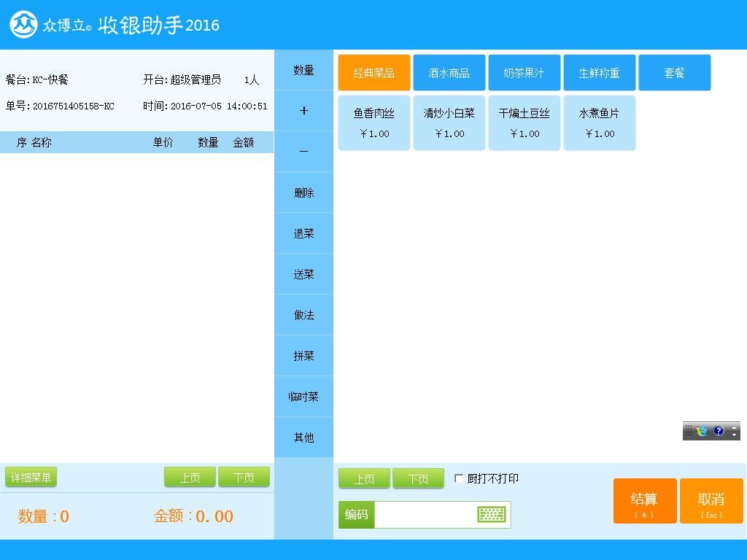Increase quantity with the + button
Viewport: 747px width, 560px height.
click(303, 111)
